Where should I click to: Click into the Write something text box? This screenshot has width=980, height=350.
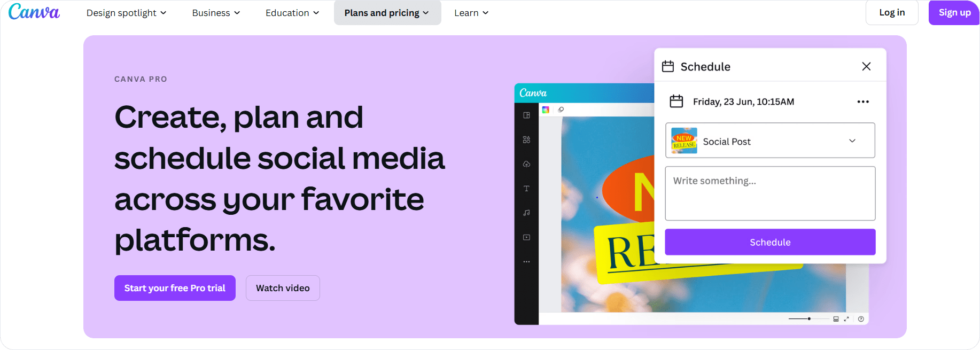point(770,193)
